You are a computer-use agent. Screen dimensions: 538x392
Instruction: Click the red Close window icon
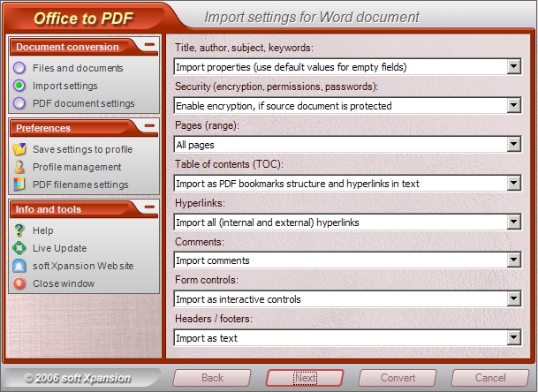click(x=20, y=283)
